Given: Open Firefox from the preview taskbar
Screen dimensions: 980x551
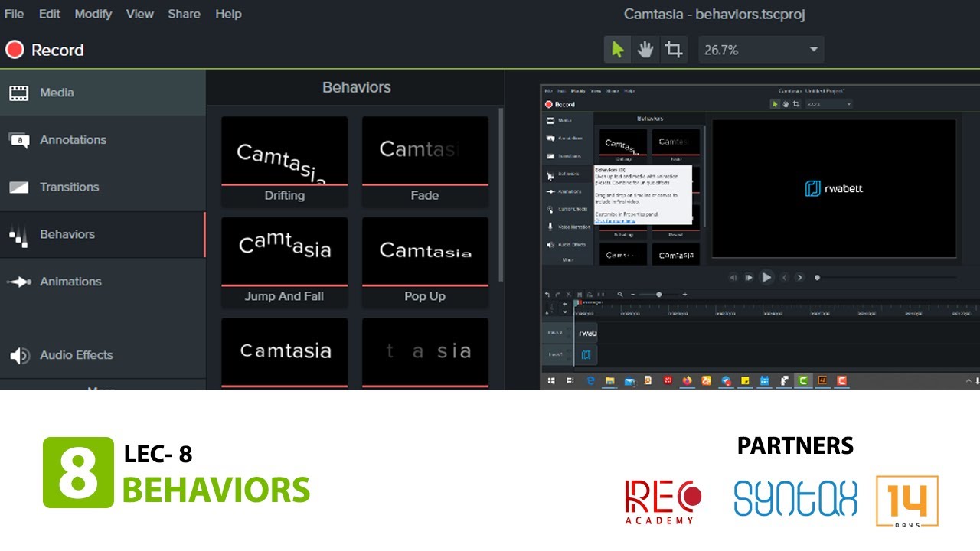Looking at the screenshot, I should pyautogui.click(x=688, y=380).
